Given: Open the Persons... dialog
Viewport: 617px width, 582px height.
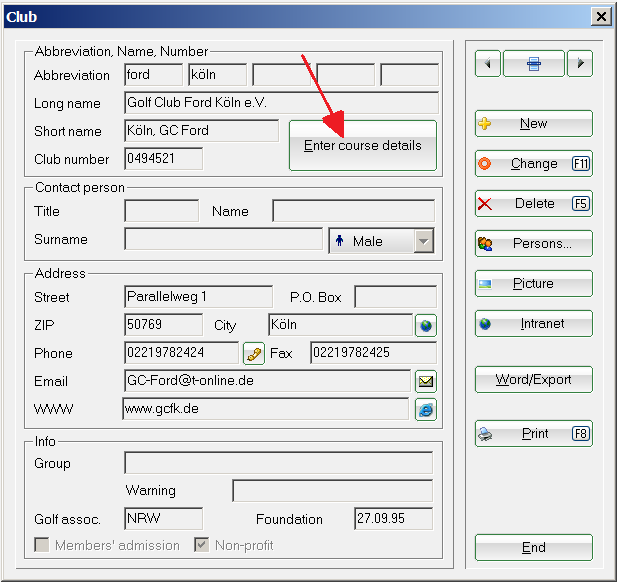Looking at the screenshot, I should (x=534, y=244).
